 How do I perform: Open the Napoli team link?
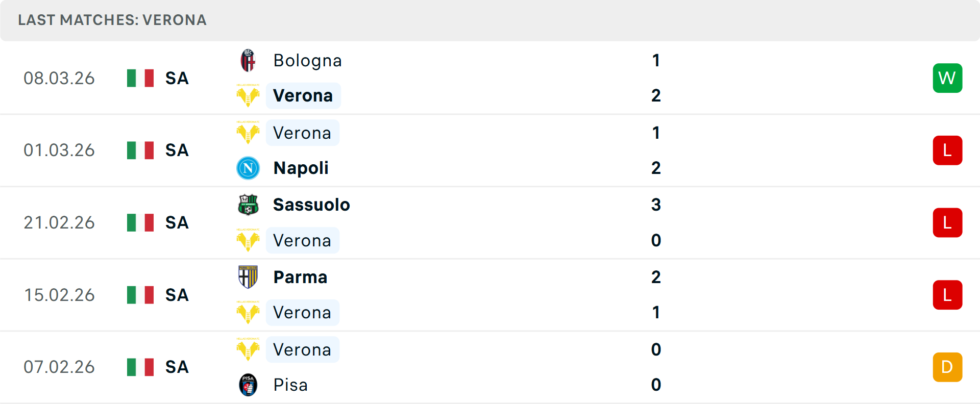tap(301, 168)
